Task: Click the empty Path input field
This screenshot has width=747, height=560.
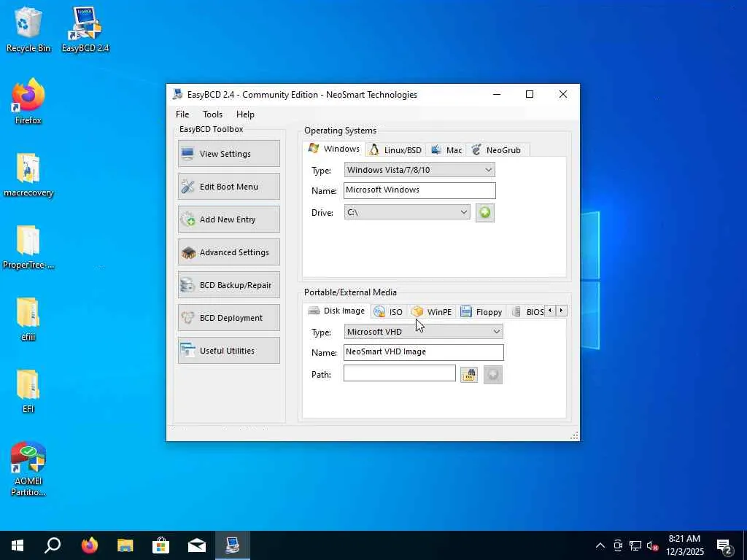Action: [399, 373]
